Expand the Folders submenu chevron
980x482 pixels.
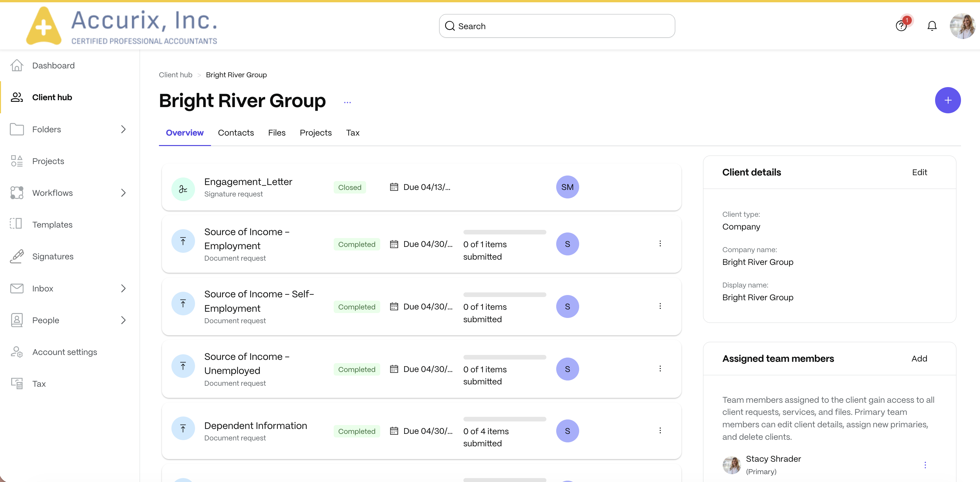123,129
